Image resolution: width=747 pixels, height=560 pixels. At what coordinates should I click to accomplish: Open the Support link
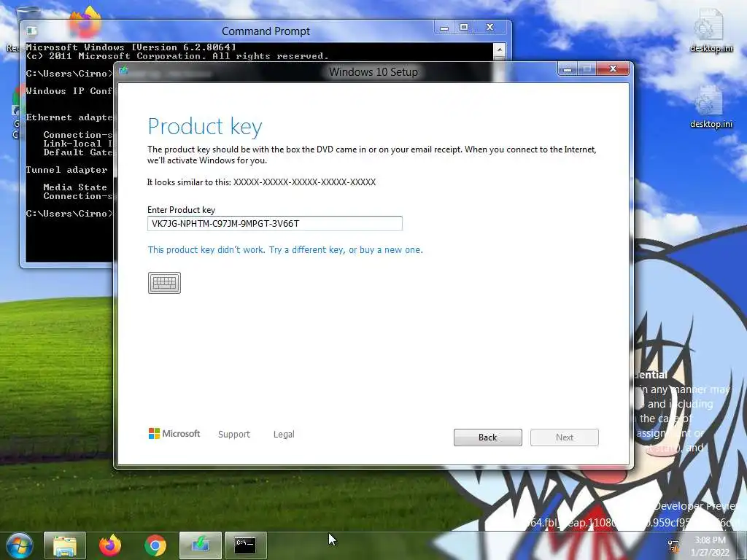234,435
